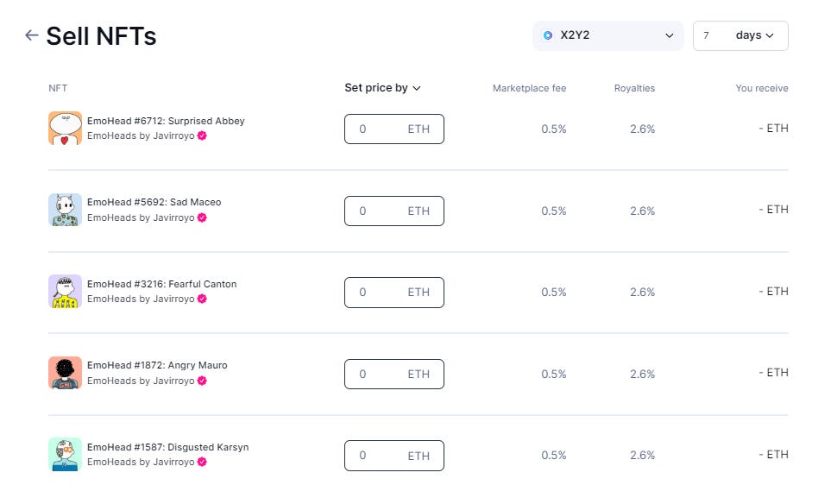The width and height of the screenshot is (831, 504).
Task: Click price field for EmoHead #1872
Action: [x=380, y=374]
